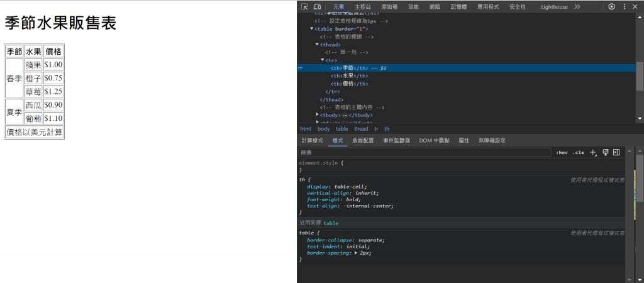Open the 安全性 (Security) tab
This screenshot has height=283, width=644.
pos(518,7)
